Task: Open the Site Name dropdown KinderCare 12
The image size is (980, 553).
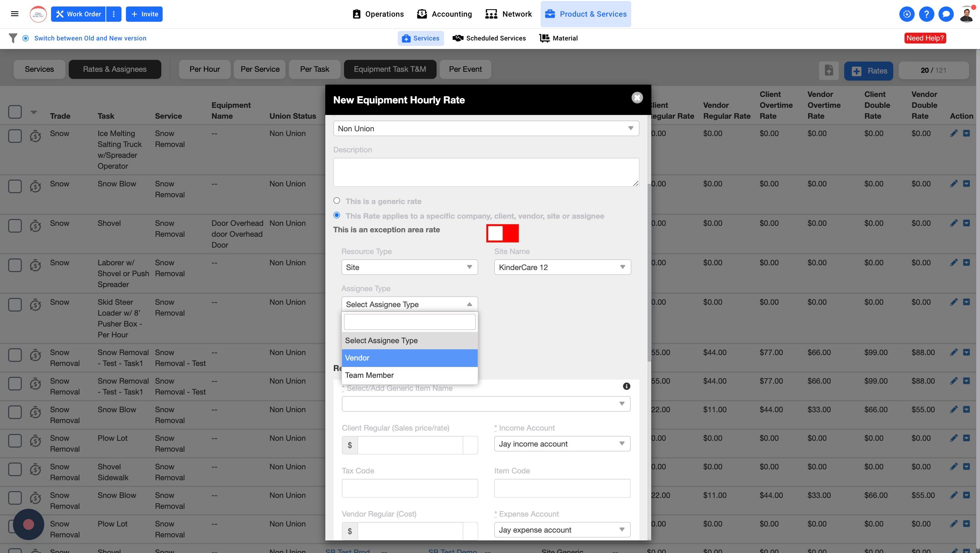Action: [x=562, y=267]
